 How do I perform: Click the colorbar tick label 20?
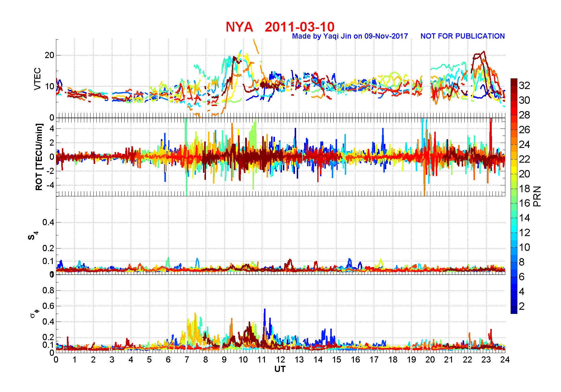524,174
